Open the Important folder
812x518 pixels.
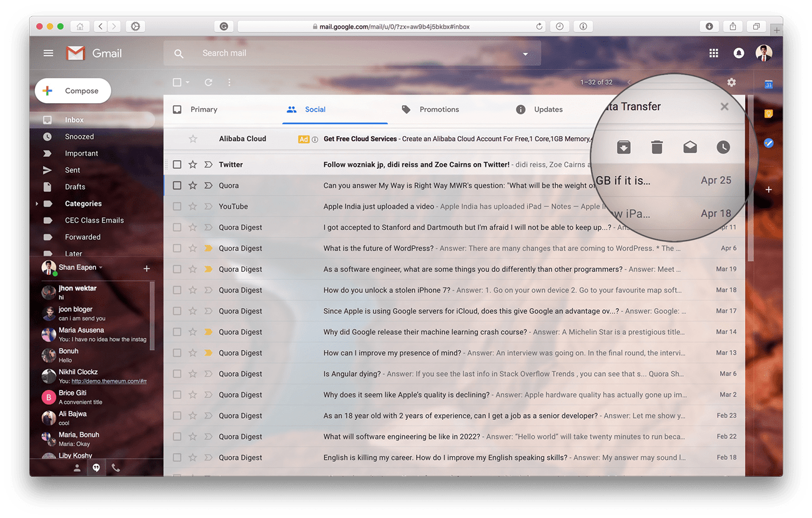(x=81, y=154)
